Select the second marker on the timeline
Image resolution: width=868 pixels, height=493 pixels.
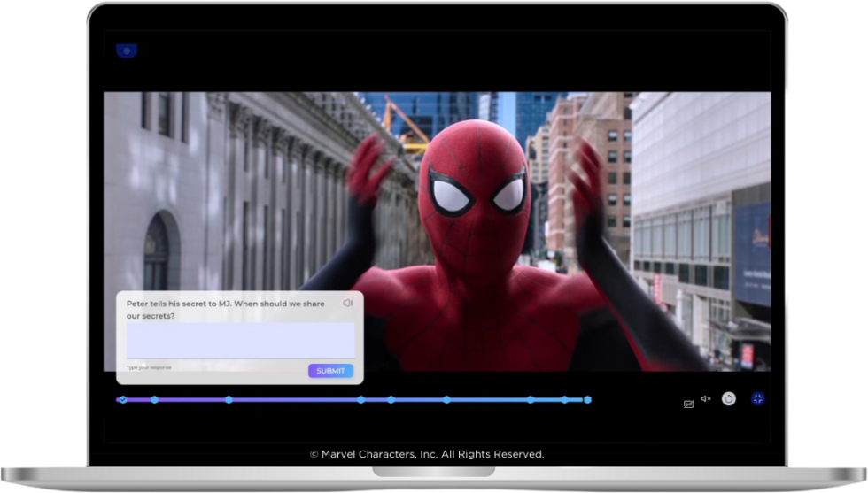(x=154, y=400)
